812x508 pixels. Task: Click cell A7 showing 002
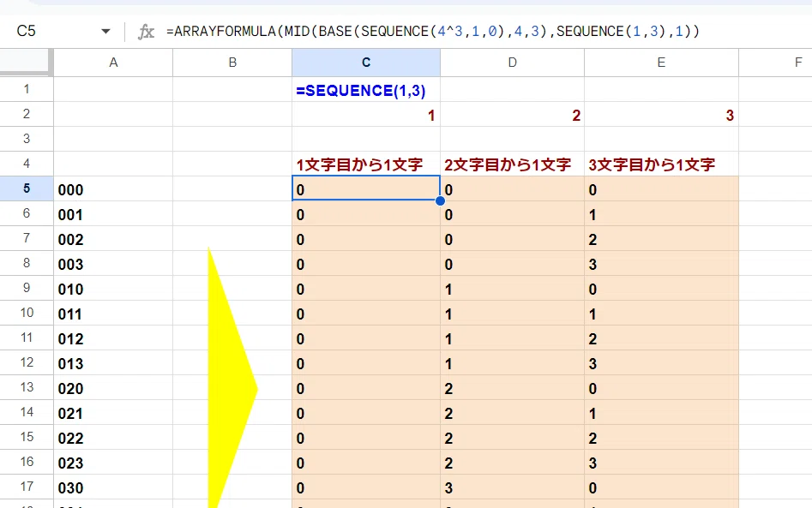113,238
